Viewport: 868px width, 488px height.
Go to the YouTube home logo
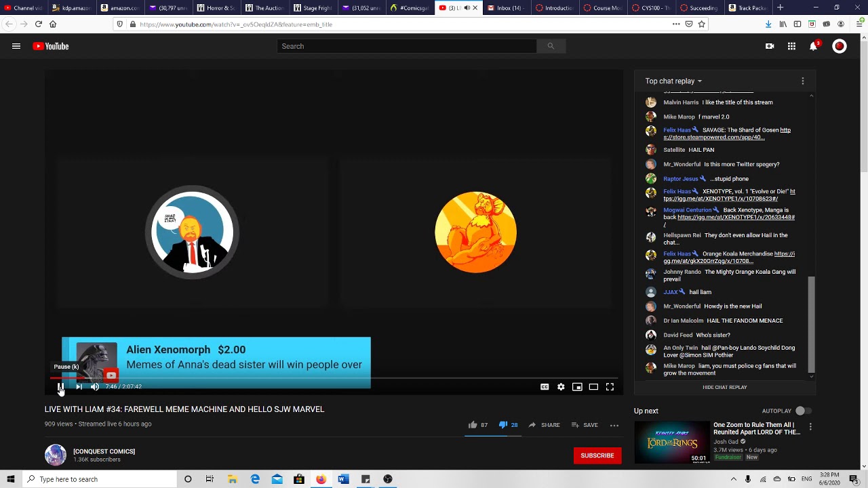coord(51,46)
